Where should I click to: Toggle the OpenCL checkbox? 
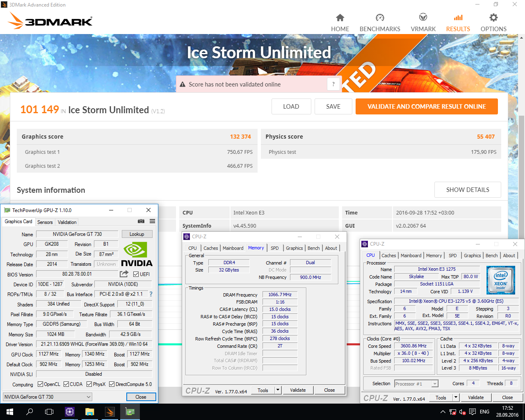tap(40, 384)
